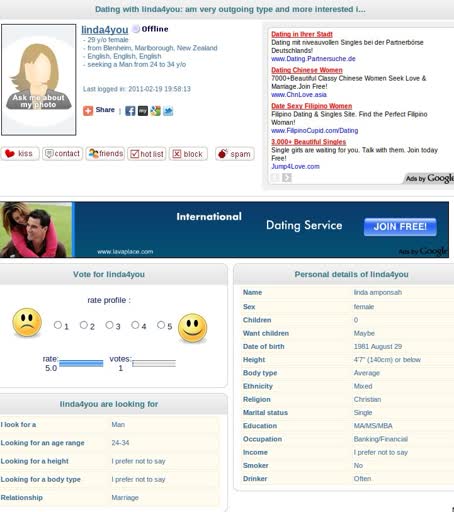
Task: Click the Twitter bird share icon
Action: (168, 111)
